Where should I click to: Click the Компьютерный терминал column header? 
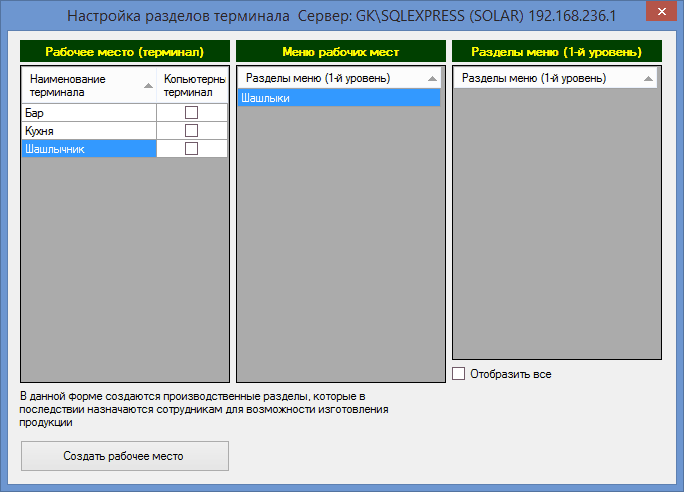pos(193,85)
